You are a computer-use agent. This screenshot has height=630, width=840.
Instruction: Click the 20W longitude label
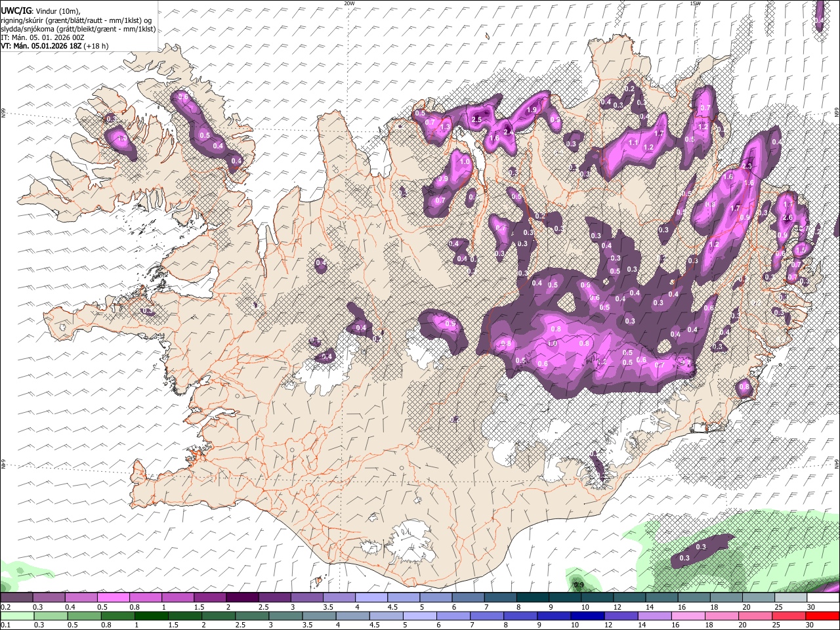click(350, 3)
